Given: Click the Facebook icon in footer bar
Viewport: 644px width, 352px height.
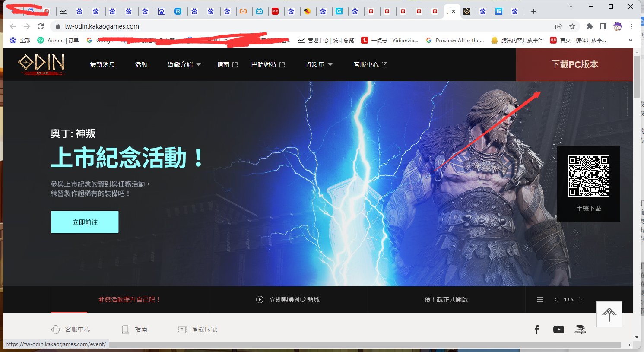Looking at the screenshot, I should click(536, 330).
